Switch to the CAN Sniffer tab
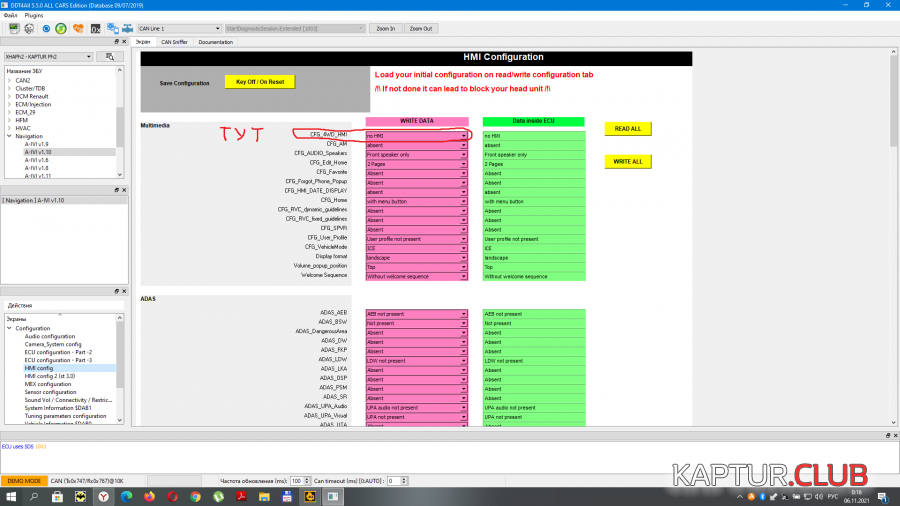900x506 pixels. tap(174, 42)
